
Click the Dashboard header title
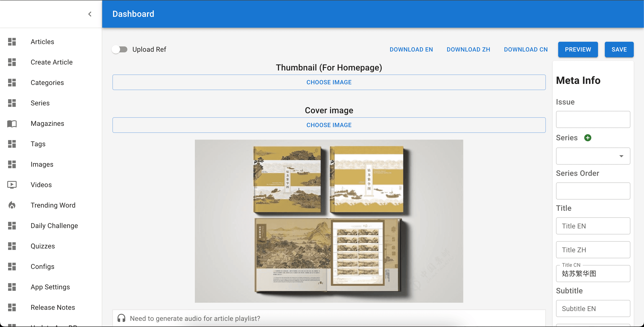(x=133, y=14)
